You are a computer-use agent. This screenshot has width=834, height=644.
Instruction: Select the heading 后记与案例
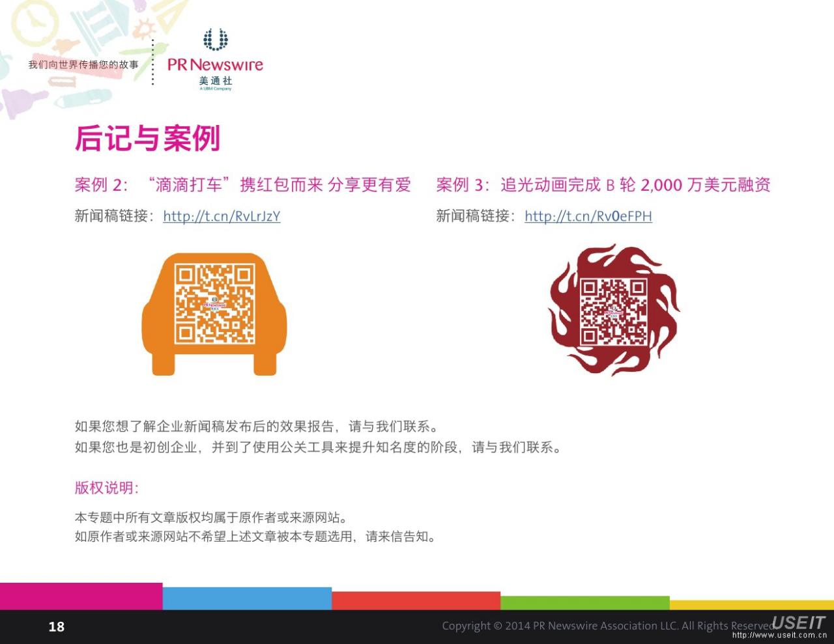(x=148, y=138)
